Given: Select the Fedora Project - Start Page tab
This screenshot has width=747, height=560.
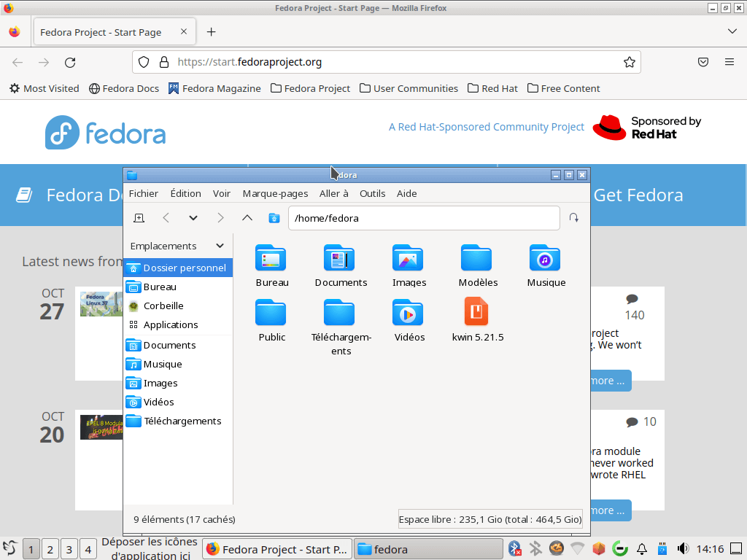Looking at the screenshot, I should (x=114, y=32).
